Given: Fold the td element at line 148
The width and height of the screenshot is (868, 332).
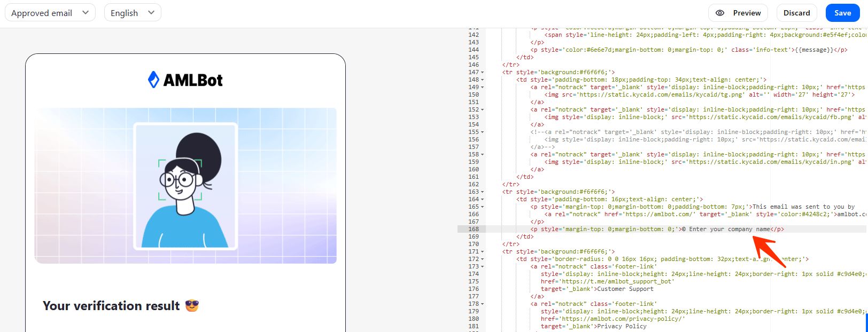Looking at the screenshot, I should coord(483,80).
